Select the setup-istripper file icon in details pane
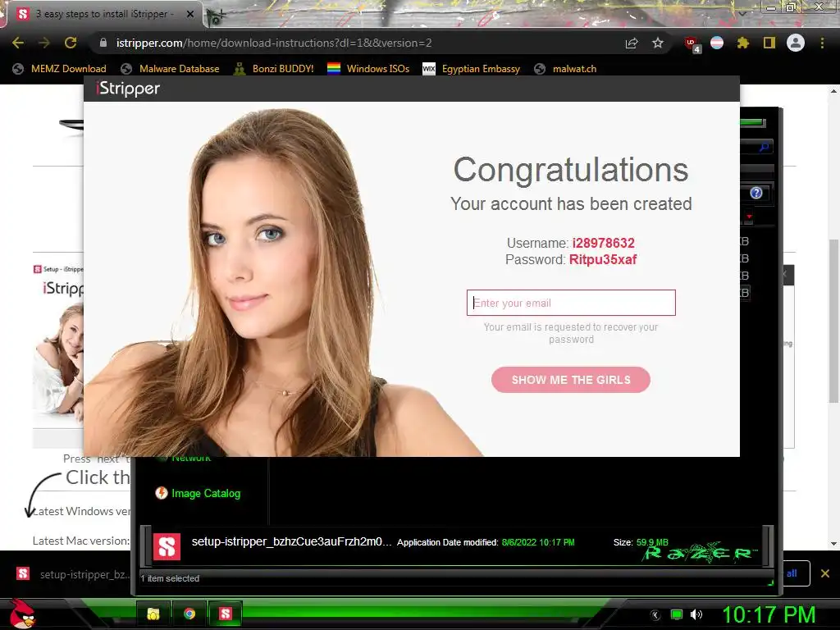This screenshot has width=840, height=630. (x=167, y=547)
